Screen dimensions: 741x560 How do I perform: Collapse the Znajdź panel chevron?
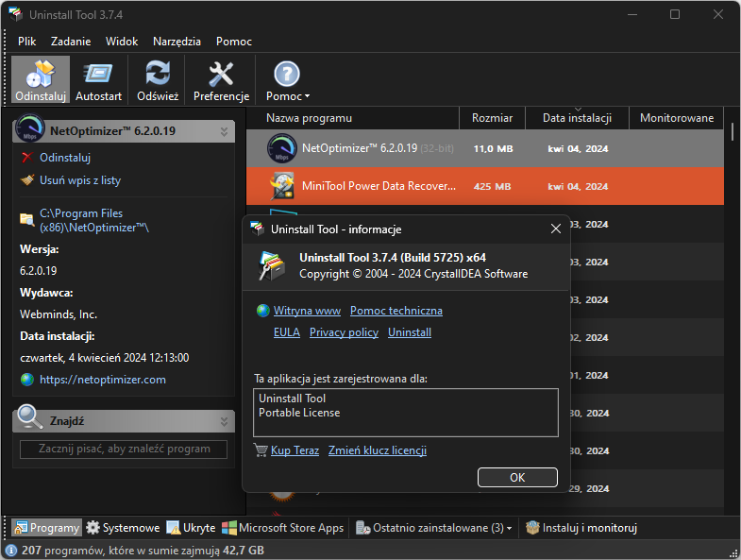click(x=224, y=421)
